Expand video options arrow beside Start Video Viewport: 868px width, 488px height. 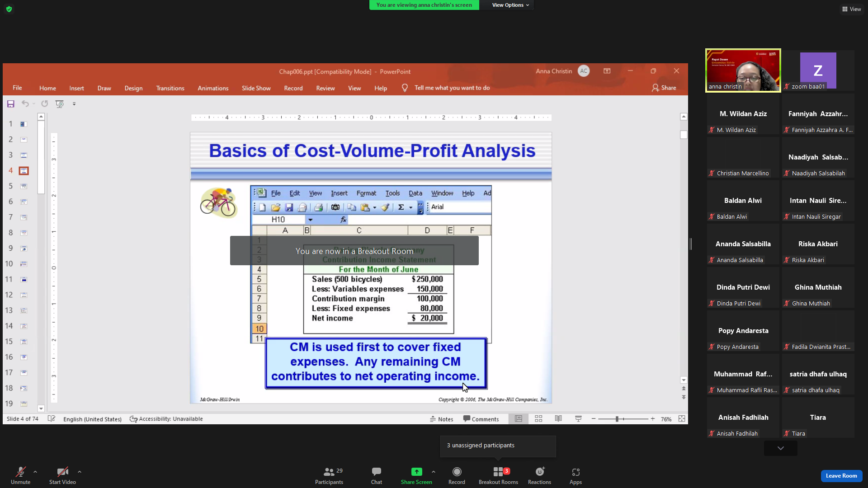pyautogui.click(x=80, y=472)
